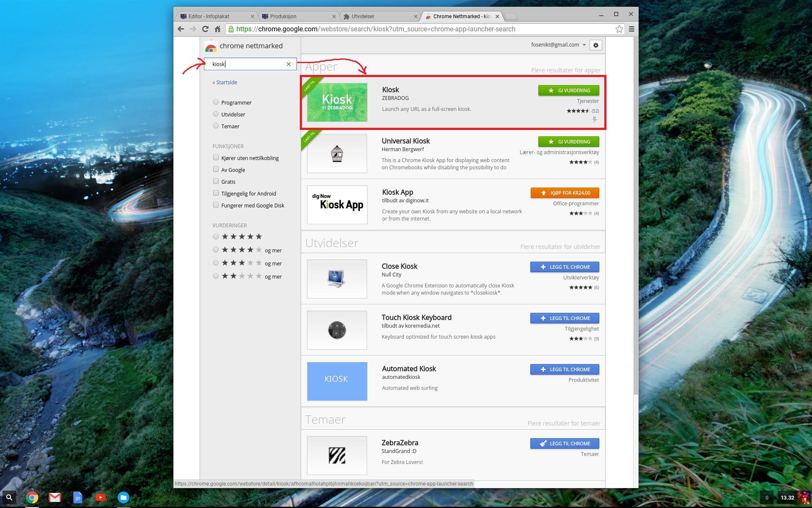Open YouTube from the shelf

click(101, 497)
